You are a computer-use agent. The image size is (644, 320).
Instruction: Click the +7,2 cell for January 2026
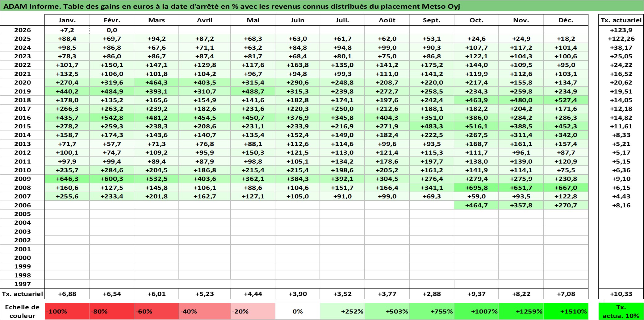point(67,30)
